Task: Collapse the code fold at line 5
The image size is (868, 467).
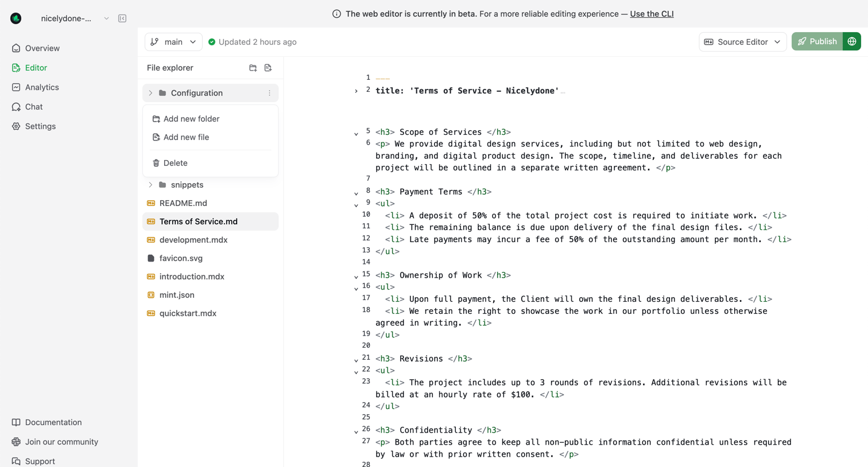Action: coord(356,134)
